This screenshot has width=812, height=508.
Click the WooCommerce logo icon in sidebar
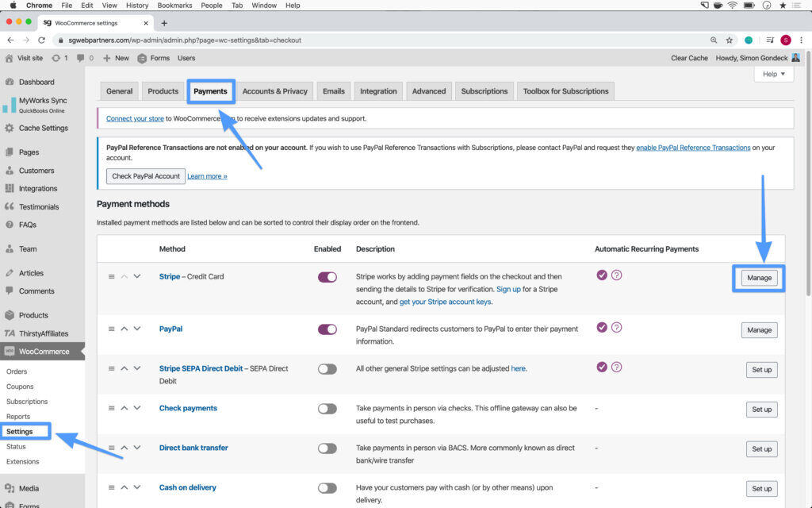(10, 352)
